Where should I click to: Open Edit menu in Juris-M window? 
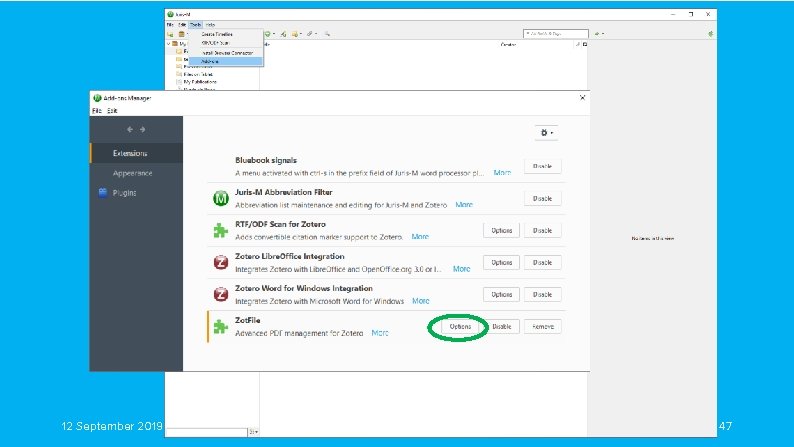coord(182,24)
